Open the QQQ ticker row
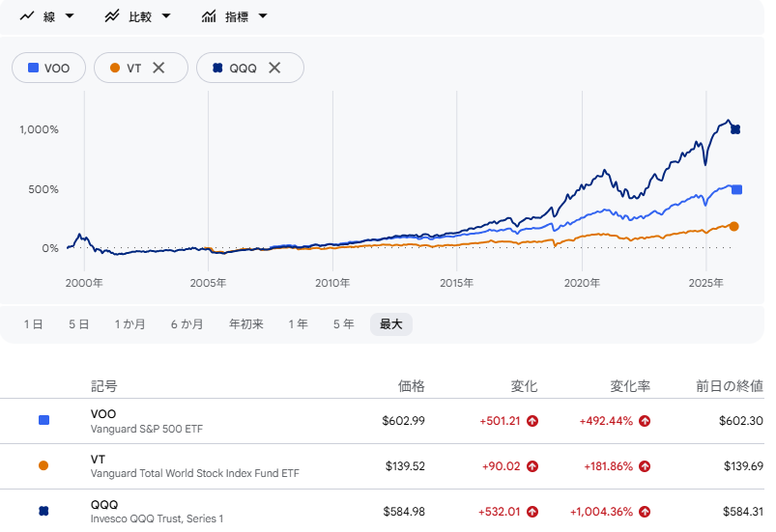Viewport: 776px width, 532px height. coord(382,511)
